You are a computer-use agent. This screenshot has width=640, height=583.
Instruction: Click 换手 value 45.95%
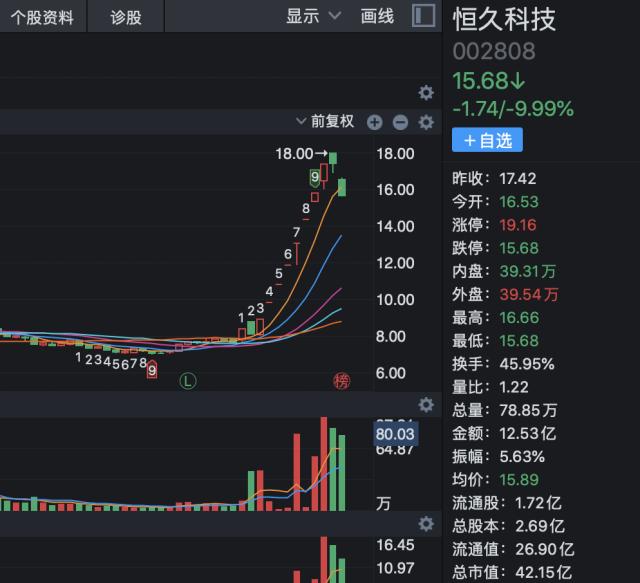(x=527, y=364)
